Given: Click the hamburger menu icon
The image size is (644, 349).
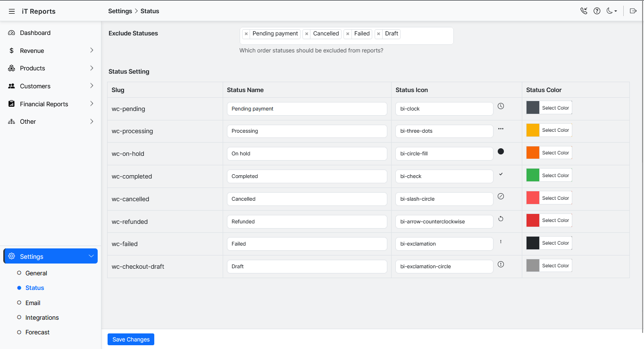Looking at the screenshot, I should (12, 11).
